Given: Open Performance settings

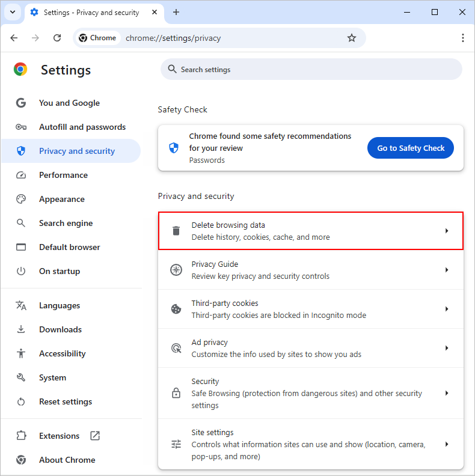Looking at the screenshot, I should (71, 175).
